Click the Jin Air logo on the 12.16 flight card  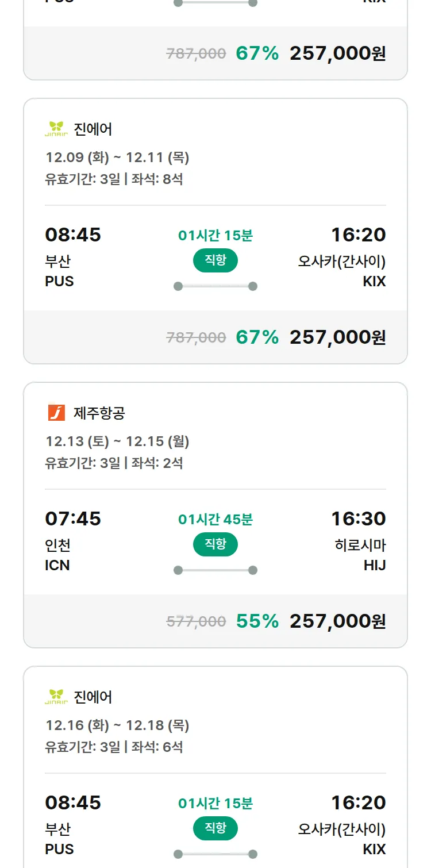56,697
